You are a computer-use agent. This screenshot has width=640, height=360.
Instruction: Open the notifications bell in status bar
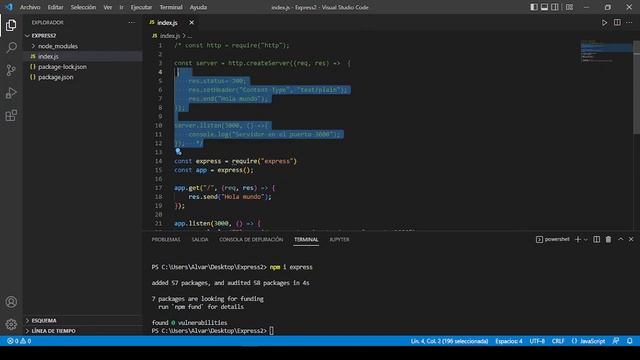coord(630,341)
